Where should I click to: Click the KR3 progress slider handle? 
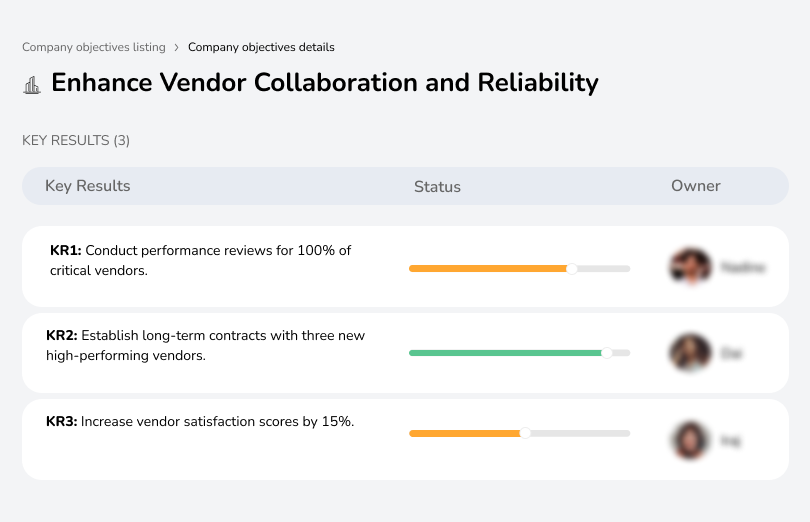[525, 433]
